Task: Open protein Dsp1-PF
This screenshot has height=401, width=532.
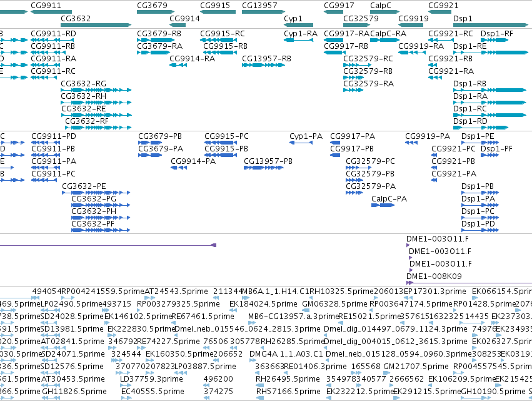Action: click(490, 155)
